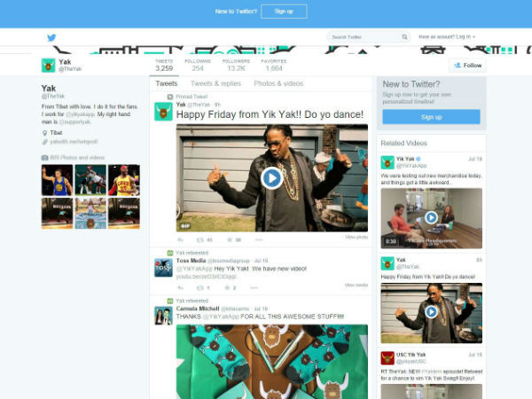Switch to Photos & videos tab
532x399 pixels.
click(278, 83)
